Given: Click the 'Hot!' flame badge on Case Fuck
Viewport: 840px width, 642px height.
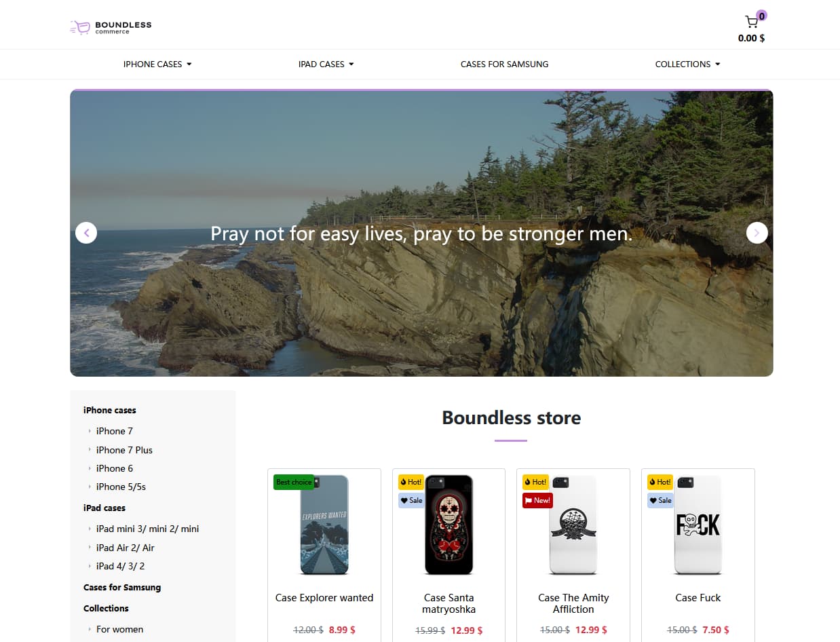Looking at the screenshot, I should click(660, 482).
